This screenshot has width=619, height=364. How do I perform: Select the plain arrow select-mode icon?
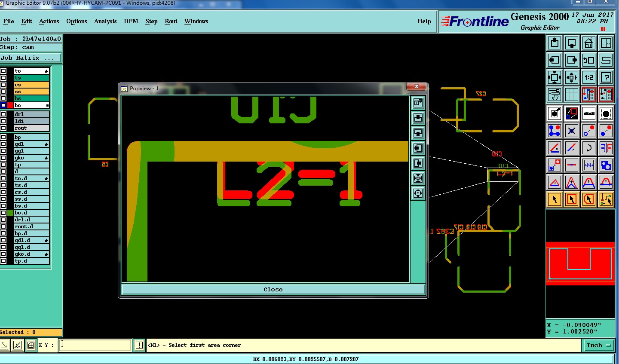[x=555, y=199]
